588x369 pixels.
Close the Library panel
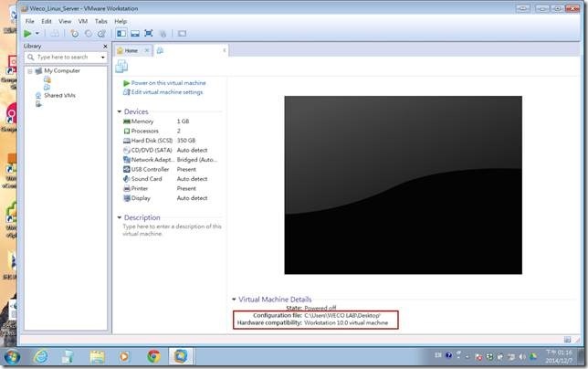pos(105,47)
